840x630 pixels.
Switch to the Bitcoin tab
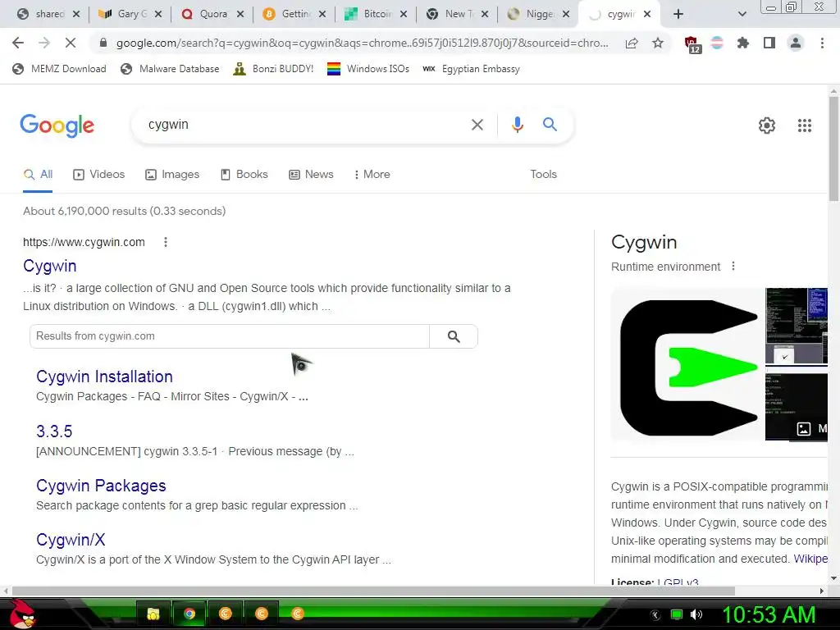[376, 15]
